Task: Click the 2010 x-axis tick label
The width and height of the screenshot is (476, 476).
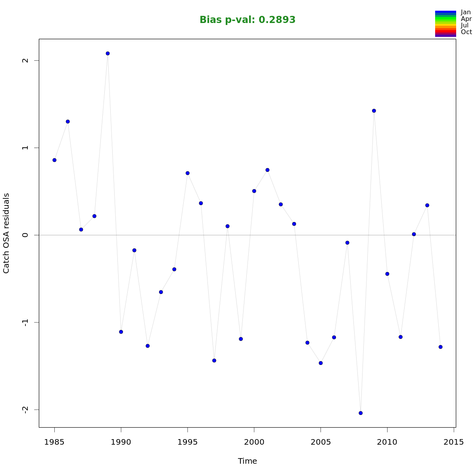Action: tap(387, 442)
